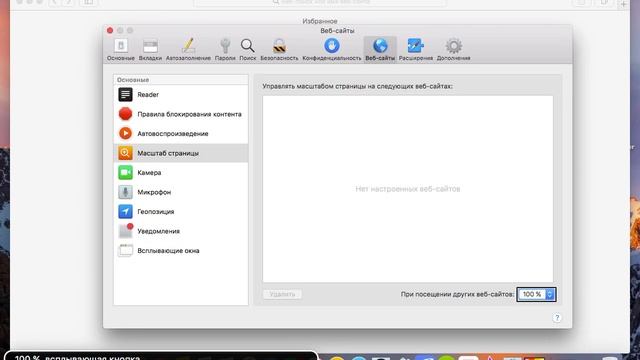640x360 pixels.
Task: Click the page zoom magnifier icon
Action: (x=125, y=153)
